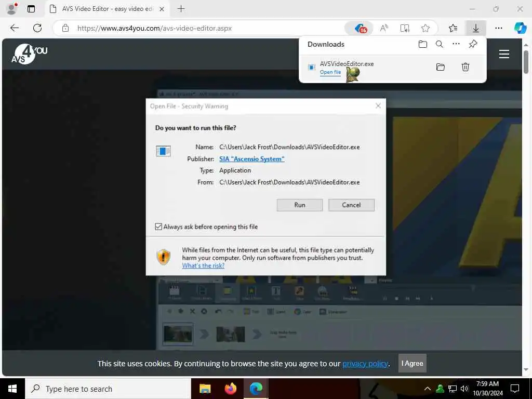The image size is (532, 399).
Task: Open the tab actions menu icon
Action: point(31,9)
